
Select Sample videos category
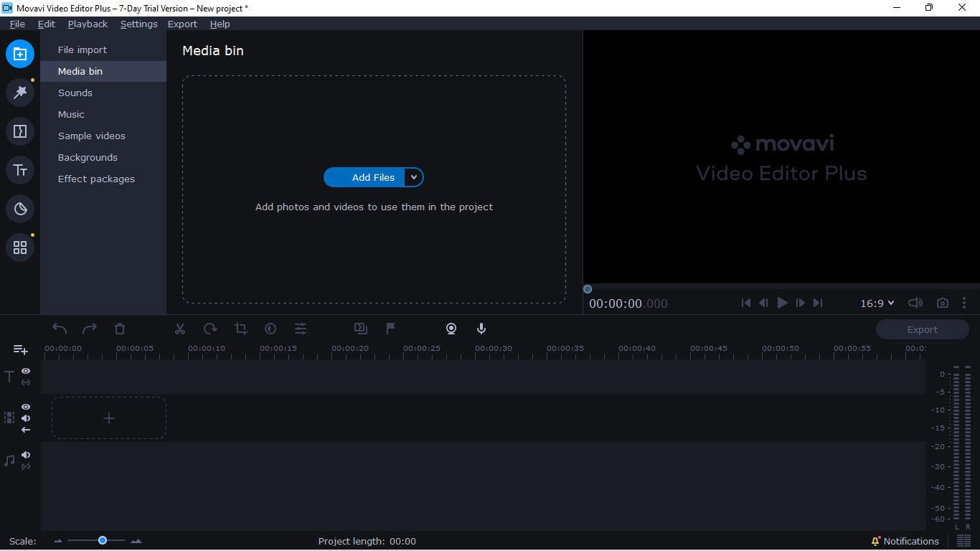(103, 136)
